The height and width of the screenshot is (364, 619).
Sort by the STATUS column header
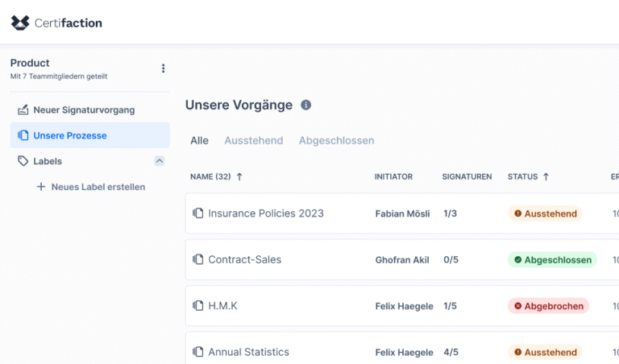tap(522, 176)
